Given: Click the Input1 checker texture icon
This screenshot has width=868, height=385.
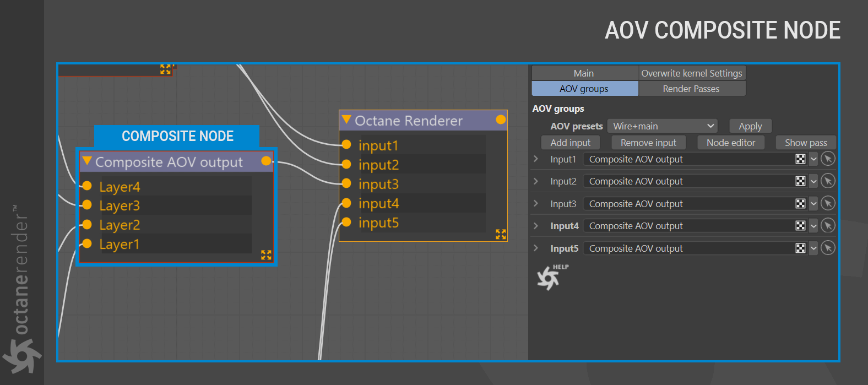Looking at the screenshot, I should pyautogui.click(x=800, y=159).
